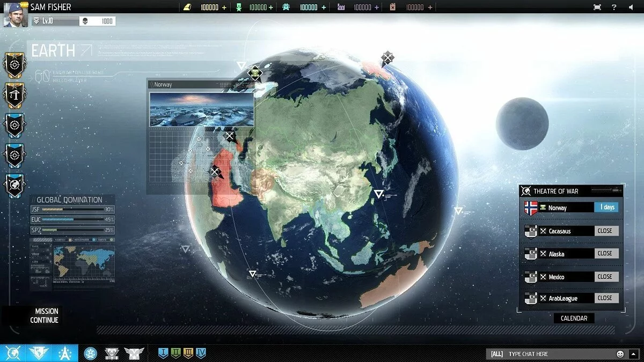Select the gold badge with tower symbol
The height and width of the screenshot is (362, 644).
(14, 95)
